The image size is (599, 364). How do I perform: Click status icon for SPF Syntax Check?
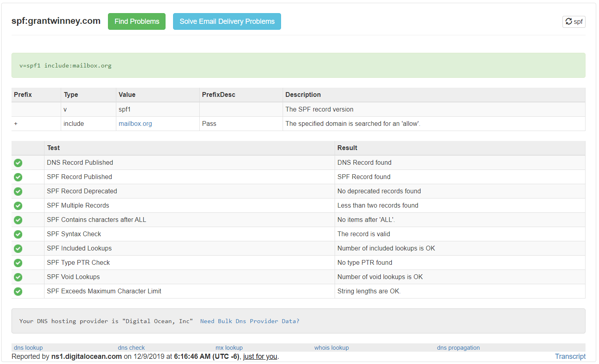click(18, 234)
